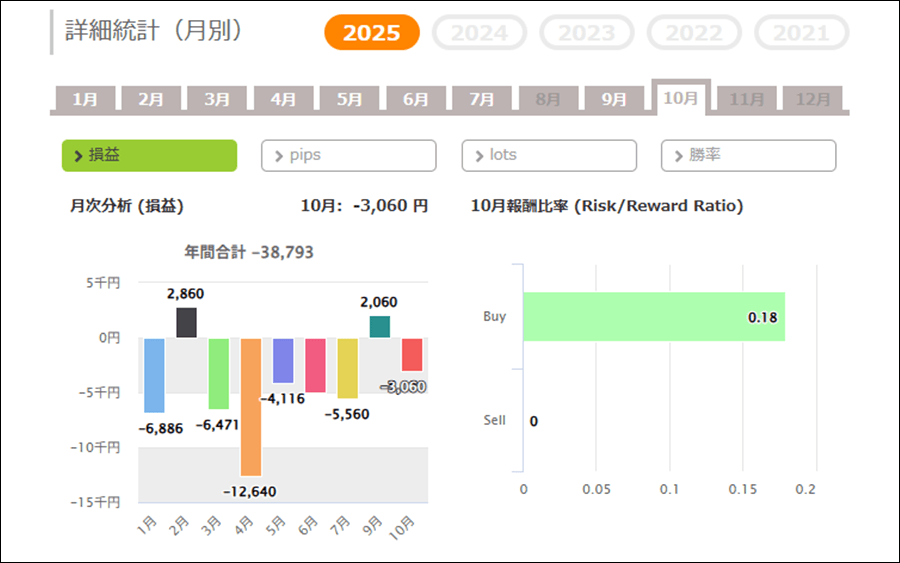Viewport: 900px width, 563px height.
Task: Open the 12月 month tab
Action: pyautogui.click(x=812, y=99)
